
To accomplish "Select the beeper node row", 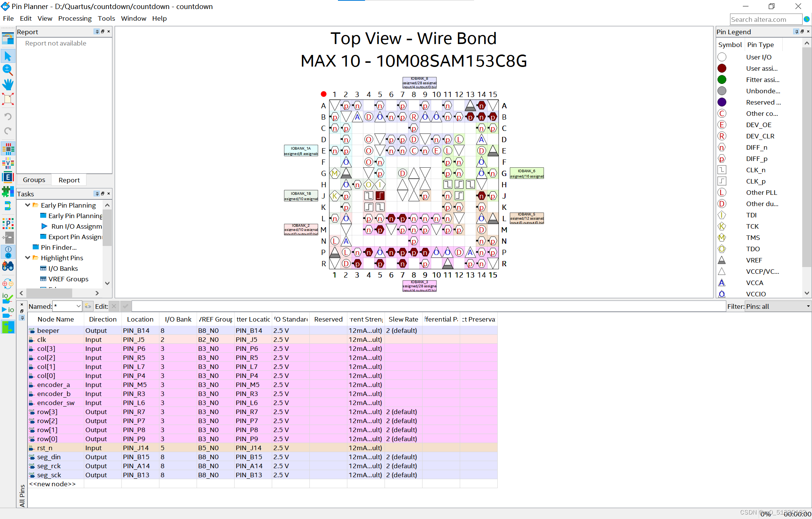I will coord(263,331).
